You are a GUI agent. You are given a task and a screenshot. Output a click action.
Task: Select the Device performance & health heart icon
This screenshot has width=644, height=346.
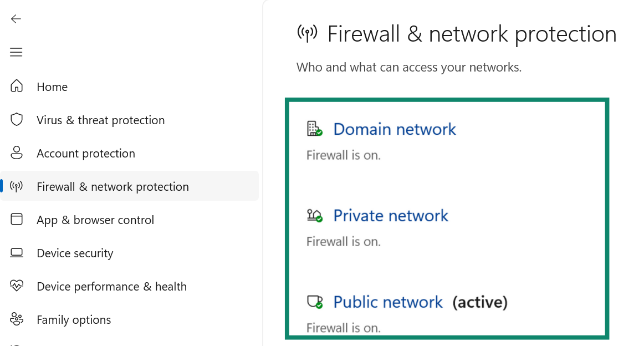[17, 286]
